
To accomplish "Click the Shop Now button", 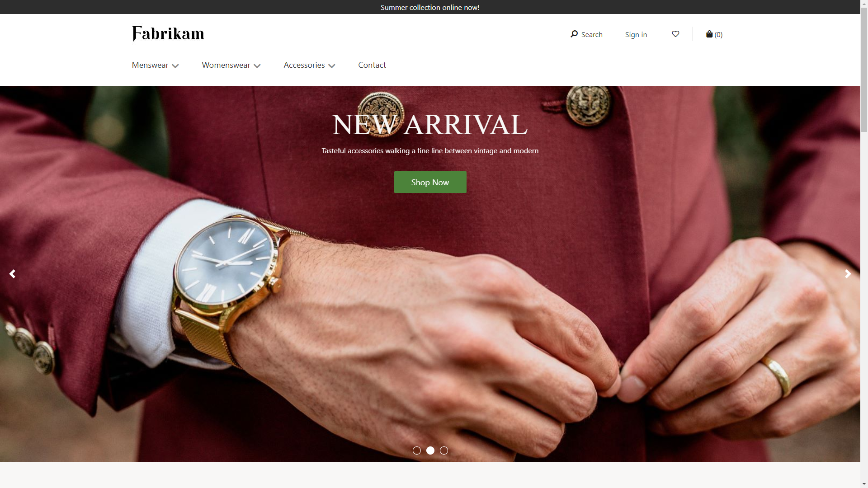I will coord(430,182).
